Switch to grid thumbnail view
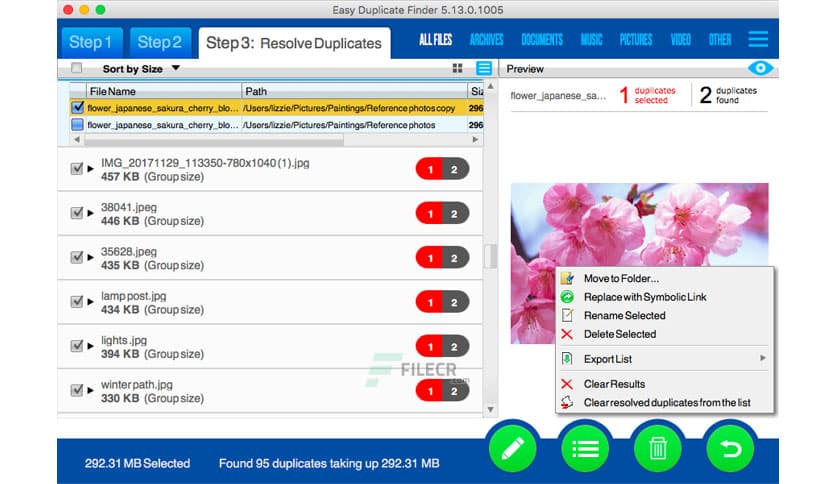The height and width of the screenshot is (484, 836). point(457,68)
